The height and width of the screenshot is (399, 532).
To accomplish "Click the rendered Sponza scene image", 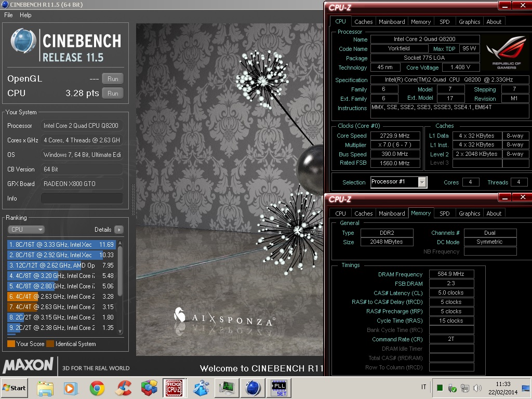I will (x=230, y=189).
